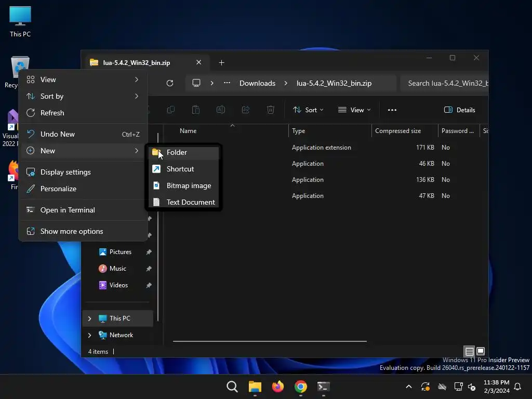Open File Explorer from the taskbar
Viewport: 532px width, 399px height.
click(255, 387)
